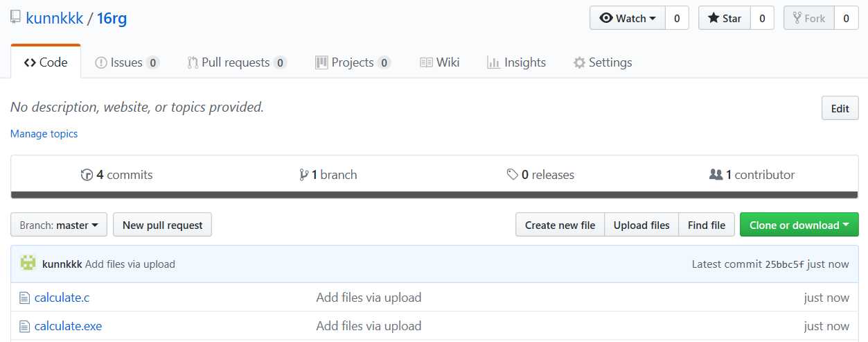868x342 pixels.
Task: Open the calculate.exe file
Action: pos(68,326)
